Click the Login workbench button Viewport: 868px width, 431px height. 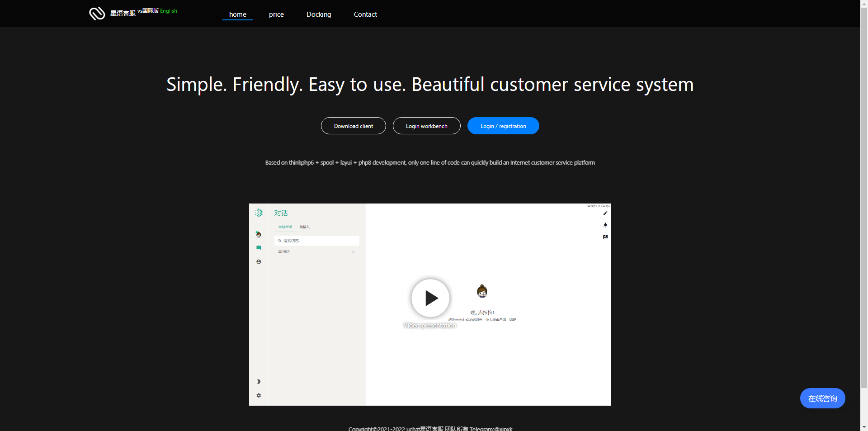tap(427, 126)
